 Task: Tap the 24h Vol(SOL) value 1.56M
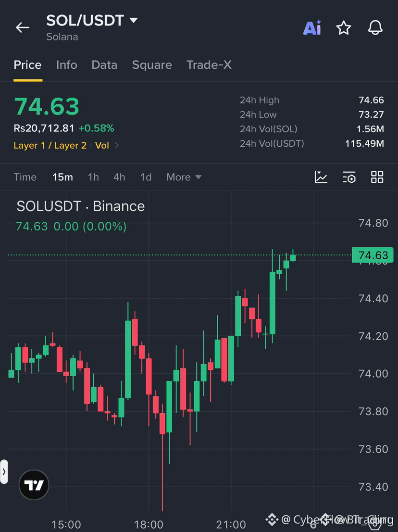[370, 129]
